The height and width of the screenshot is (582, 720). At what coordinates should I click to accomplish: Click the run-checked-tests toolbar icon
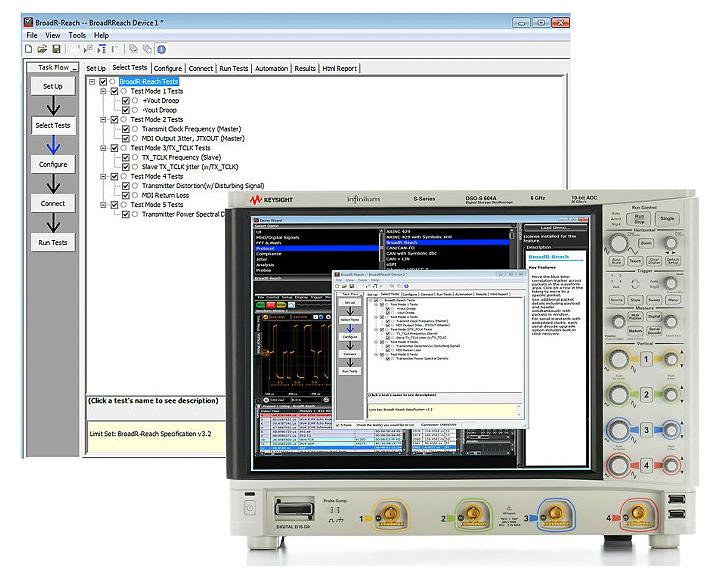click(88, 49)
